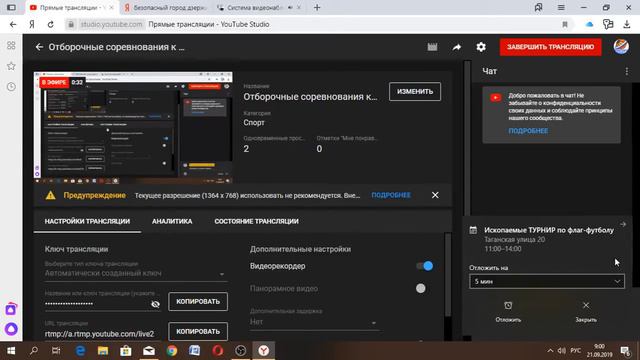The image size is (640, 360).
Task: Click the arrow on the reminder notification
Action: pos(623,224)
